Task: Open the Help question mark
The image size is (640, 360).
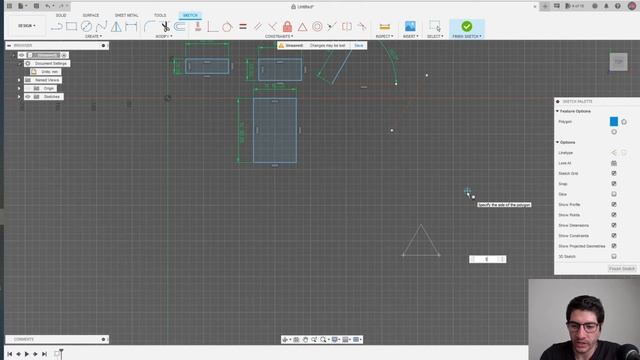Action: click(x=618, y=6)
